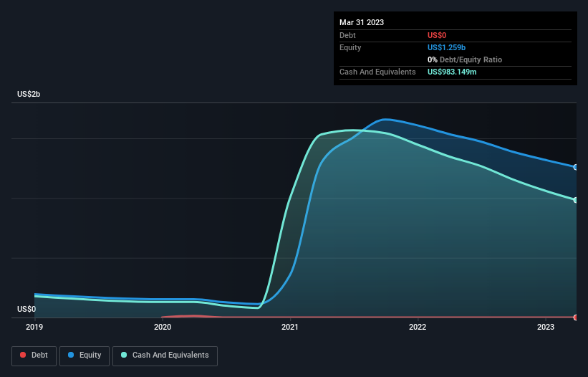The width and height of the screenshot is (588, 377).
Task: Click the 2022 x-axis label
Action: 418,327
